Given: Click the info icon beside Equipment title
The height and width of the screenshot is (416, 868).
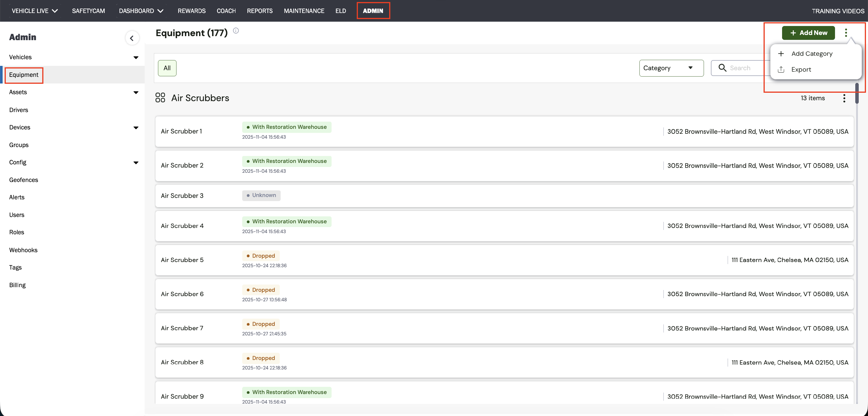Looking at the screenshot, I should [x=236, y=31].
